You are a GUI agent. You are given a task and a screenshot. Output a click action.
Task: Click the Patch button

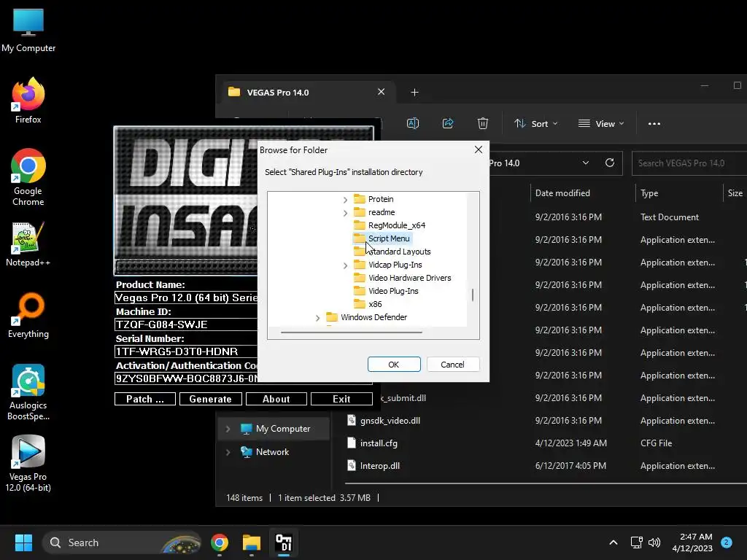coord(145,399)
